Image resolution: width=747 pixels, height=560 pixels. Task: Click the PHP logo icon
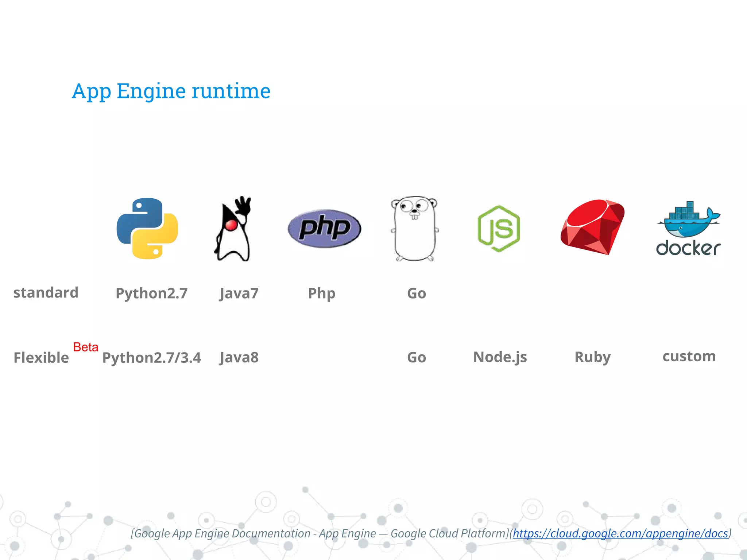point(324,229)
